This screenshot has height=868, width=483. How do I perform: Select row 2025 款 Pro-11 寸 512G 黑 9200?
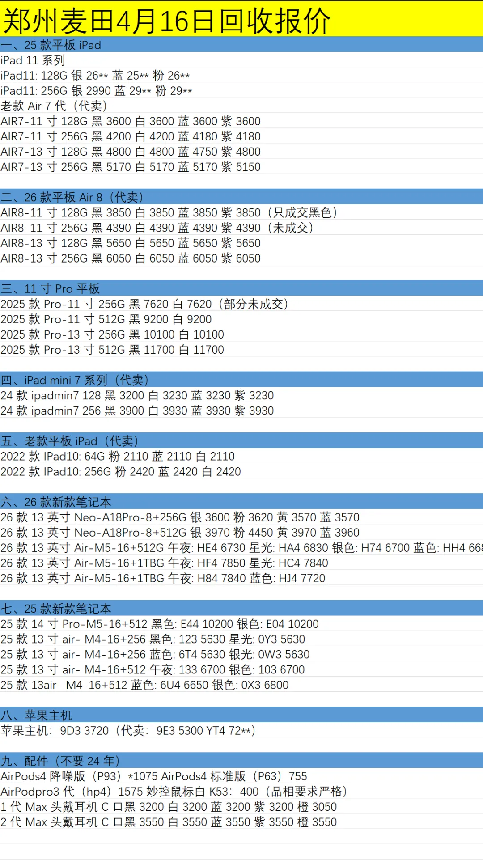pyautogui.click(x=241, y=318)
